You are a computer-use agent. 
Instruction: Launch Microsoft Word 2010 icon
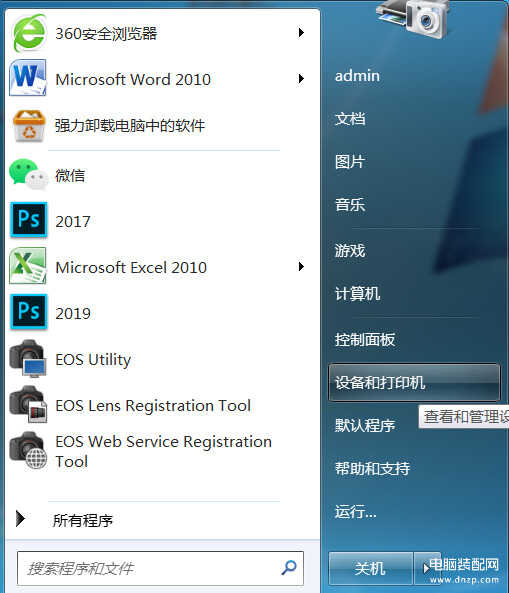[28, 78]
